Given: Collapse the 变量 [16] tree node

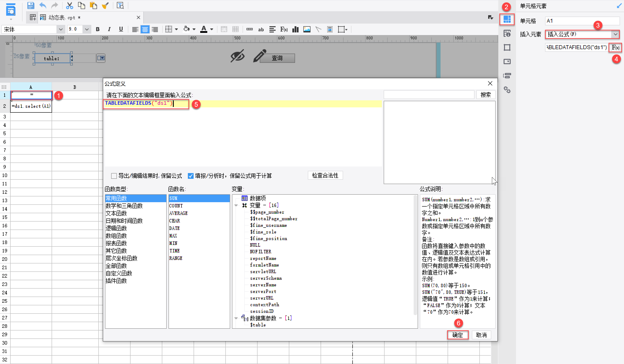Looking at the screenshot, I should point(236,205).
